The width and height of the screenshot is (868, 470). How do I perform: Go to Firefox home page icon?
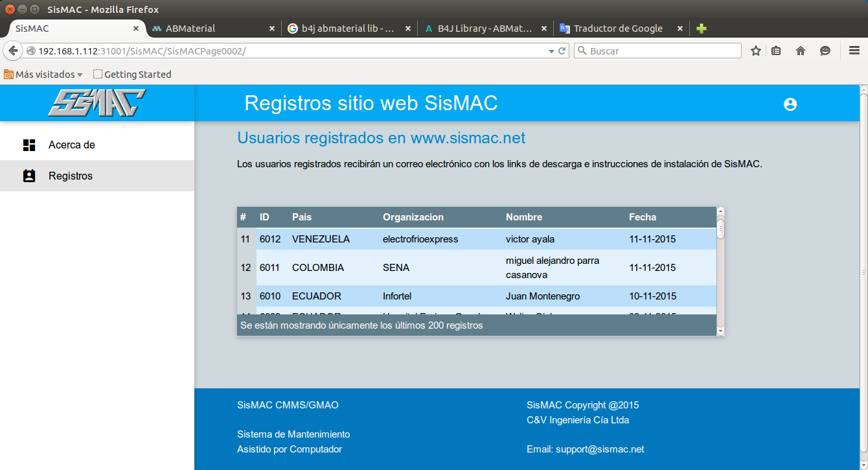click(x=801, y=51)
